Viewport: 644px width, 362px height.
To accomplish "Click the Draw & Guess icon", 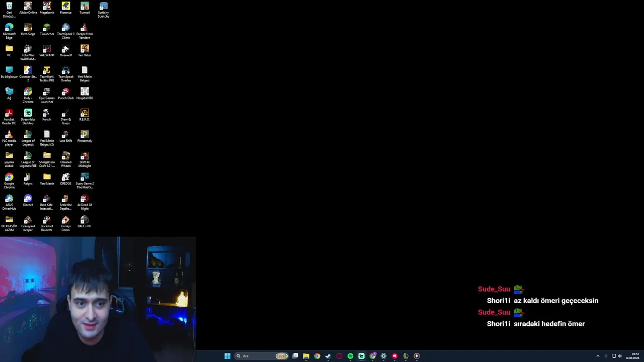I will click(66, 116).
